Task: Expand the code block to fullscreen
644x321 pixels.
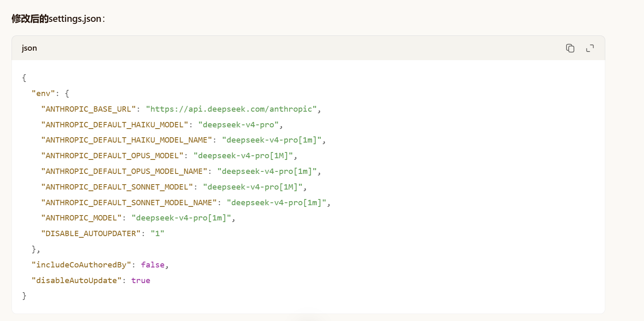Action: tap(590, 48)
